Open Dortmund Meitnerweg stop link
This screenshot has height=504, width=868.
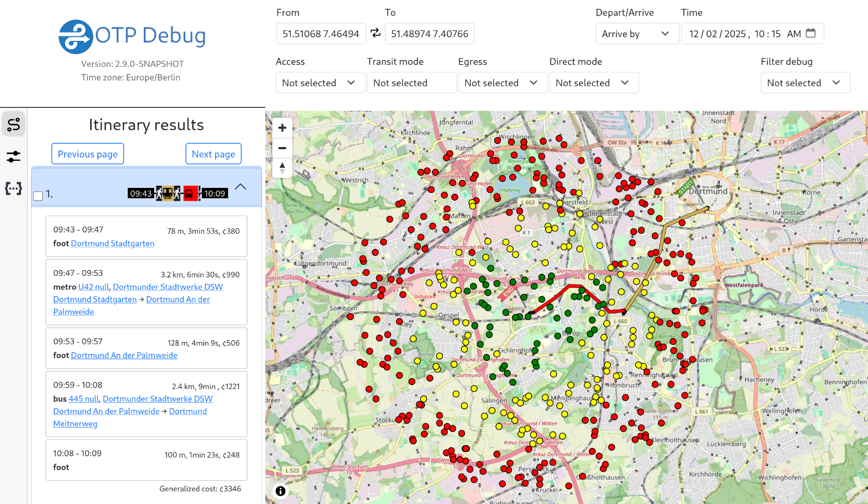(130, 417)
